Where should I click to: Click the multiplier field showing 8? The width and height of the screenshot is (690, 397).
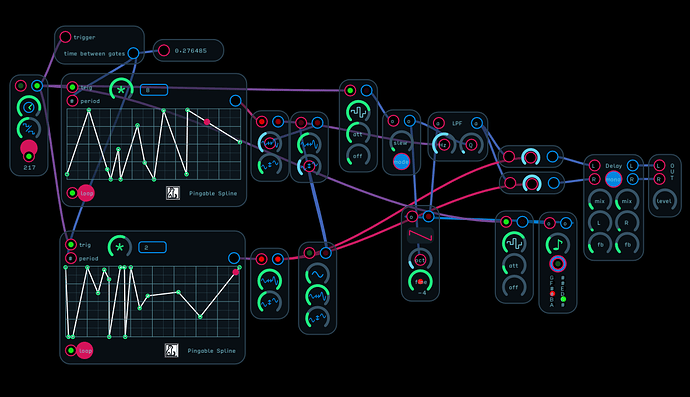click(x=154, y=90)
